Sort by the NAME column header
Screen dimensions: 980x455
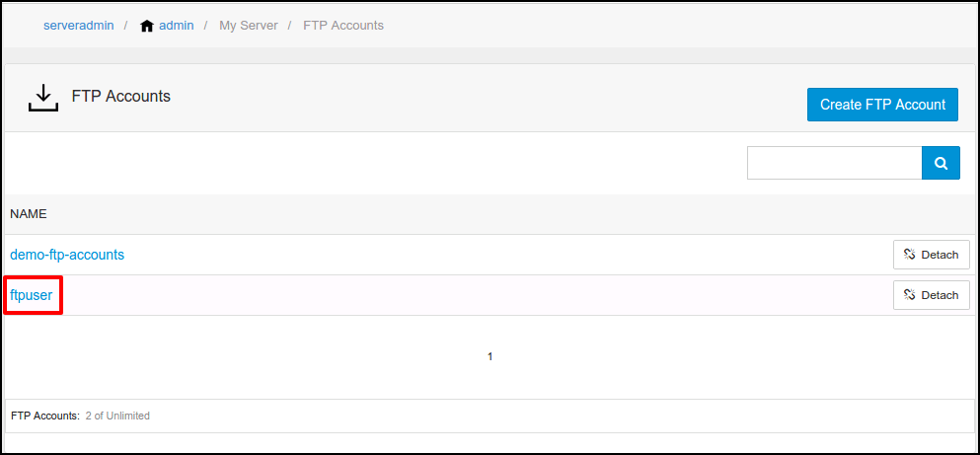(x=29, y=214)
